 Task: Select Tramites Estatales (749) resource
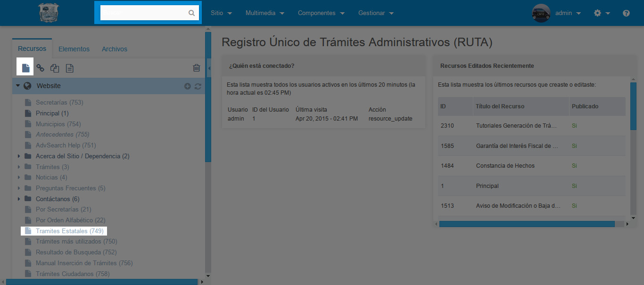pyautogui.click(x=69, y=231)
